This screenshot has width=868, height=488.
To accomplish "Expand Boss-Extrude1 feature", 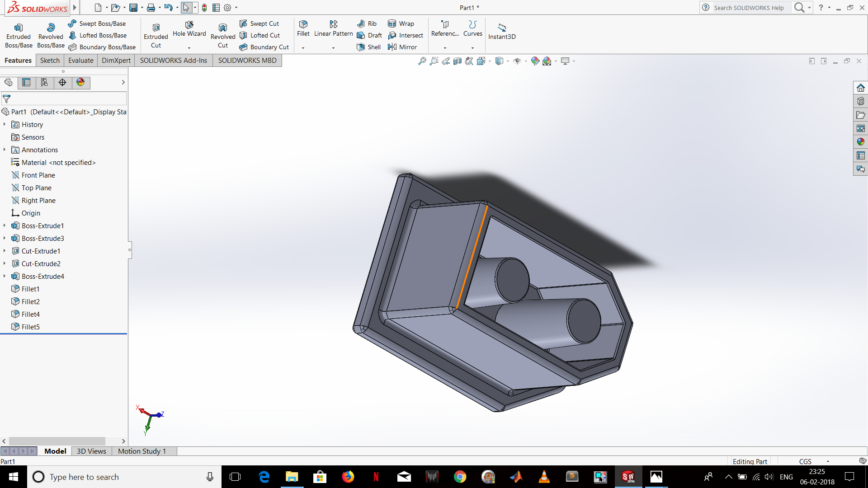I will (5, 225).
